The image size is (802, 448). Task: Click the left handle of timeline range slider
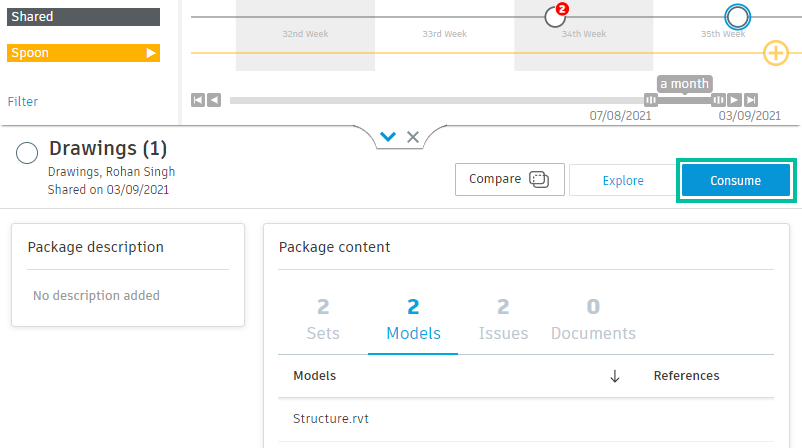pos(651,100)
